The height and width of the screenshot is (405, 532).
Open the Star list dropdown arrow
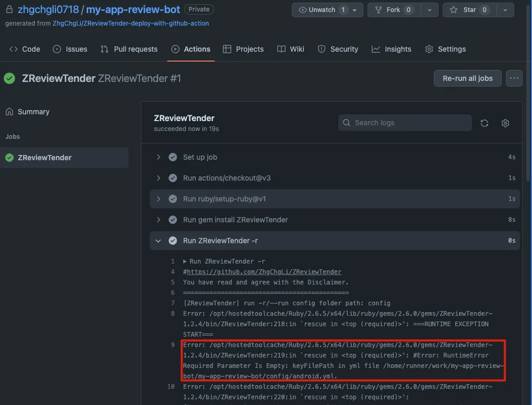coord(504,10)
